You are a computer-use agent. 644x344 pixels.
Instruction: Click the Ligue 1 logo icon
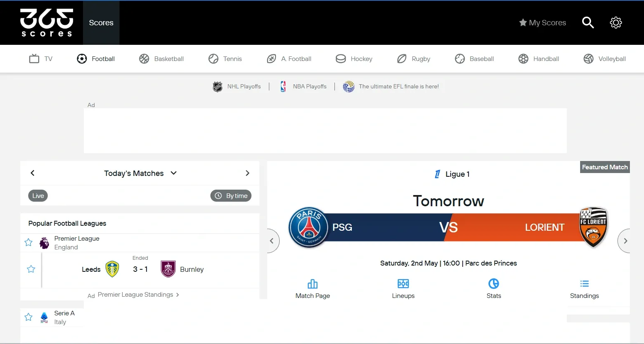point(437,174)
